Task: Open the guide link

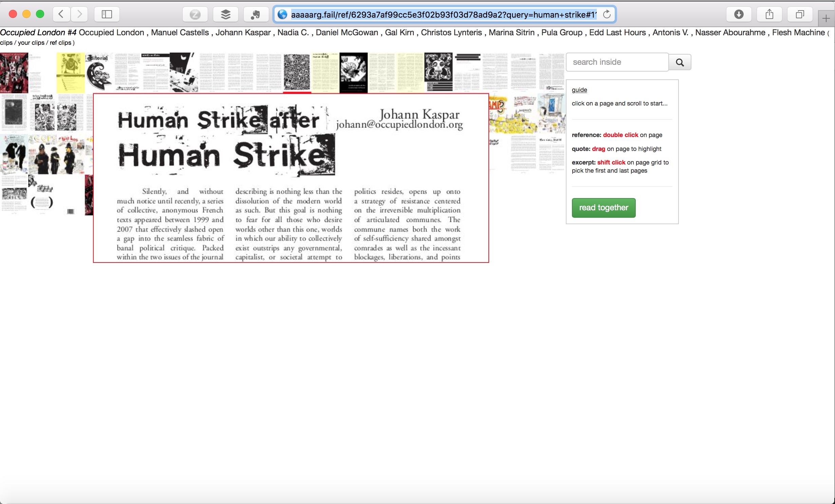Action: click(x=579, y=90)
